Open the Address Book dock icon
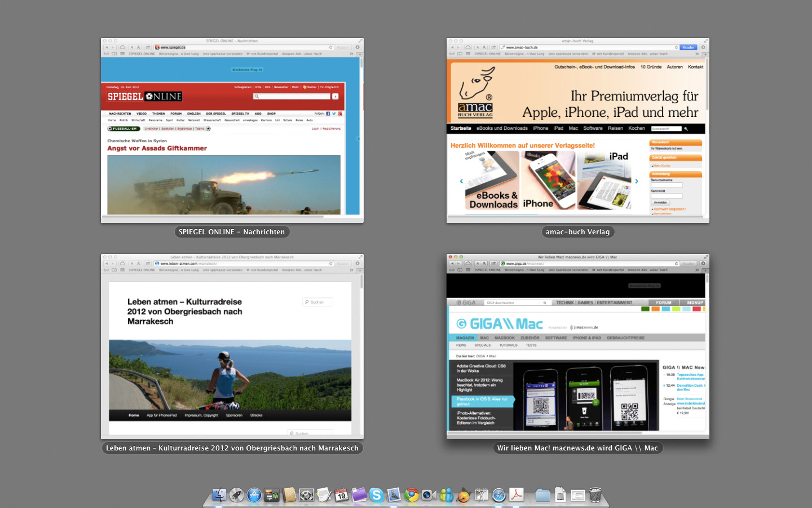 point(289,495)
